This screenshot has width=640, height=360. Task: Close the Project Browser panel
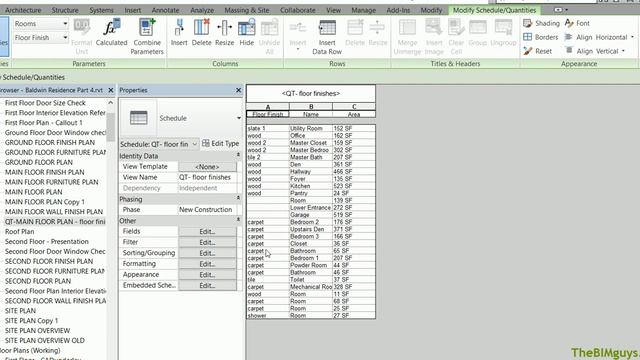point(111,90)
